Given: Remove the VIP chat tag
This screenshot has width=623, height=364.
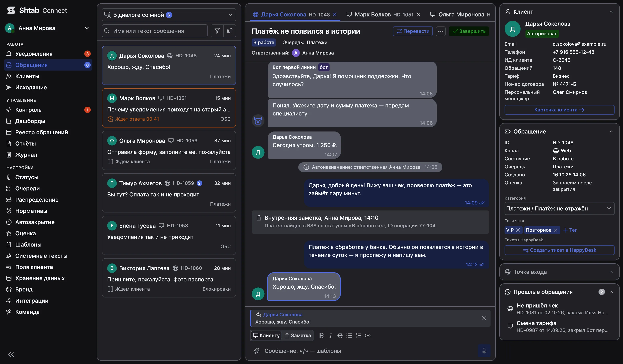Looking at the screenshot, I should point(518,230).
